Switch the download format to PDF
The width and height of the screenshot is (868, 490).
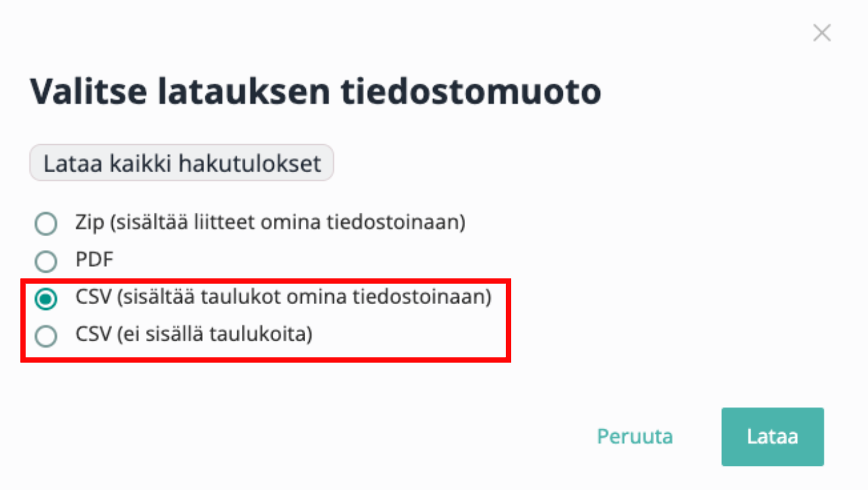click(46, 262)
